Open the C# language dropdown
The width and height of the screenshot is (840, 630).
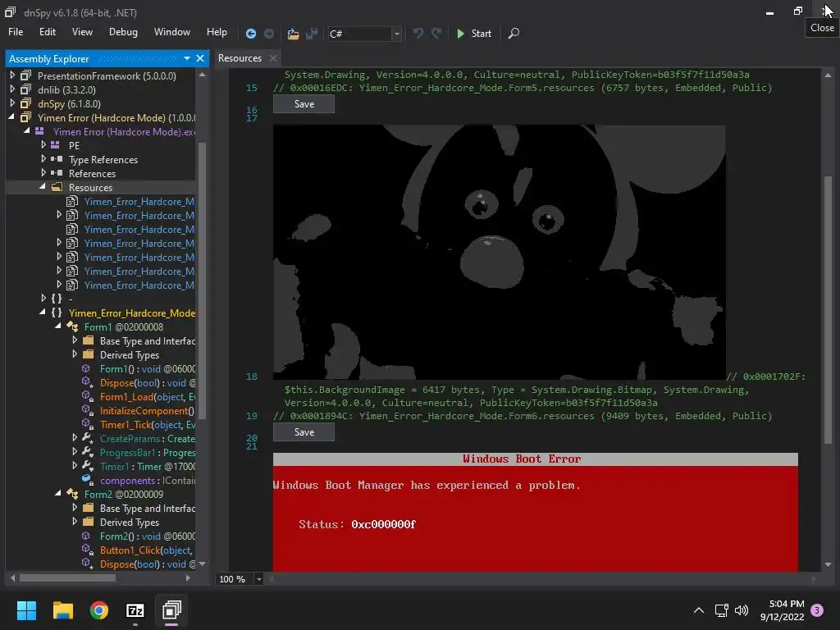(396, 34)
